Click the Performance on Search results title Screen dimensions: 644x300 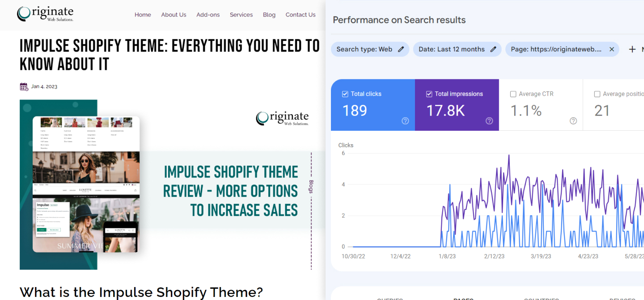[x=399, y=20]
